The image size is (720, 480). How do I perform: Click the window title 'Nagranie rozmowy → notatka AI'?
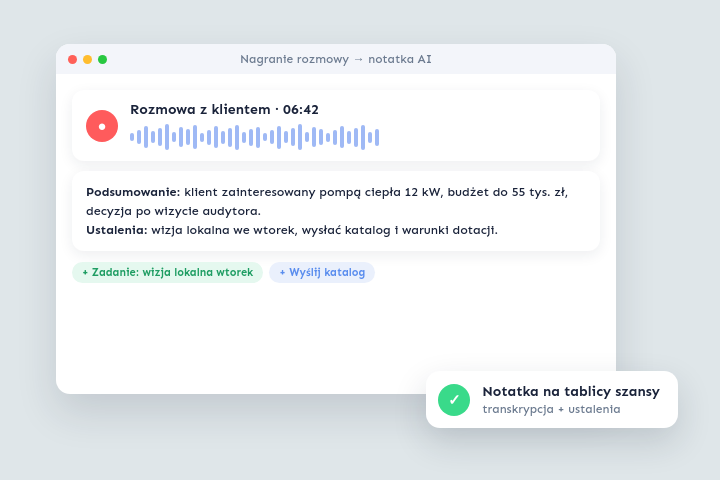click(x=336, y=59)
